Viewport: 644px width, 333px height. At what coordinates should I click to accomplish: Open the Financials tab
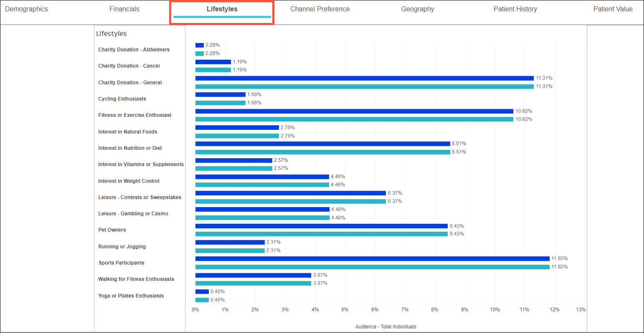[x=124, y=9]
